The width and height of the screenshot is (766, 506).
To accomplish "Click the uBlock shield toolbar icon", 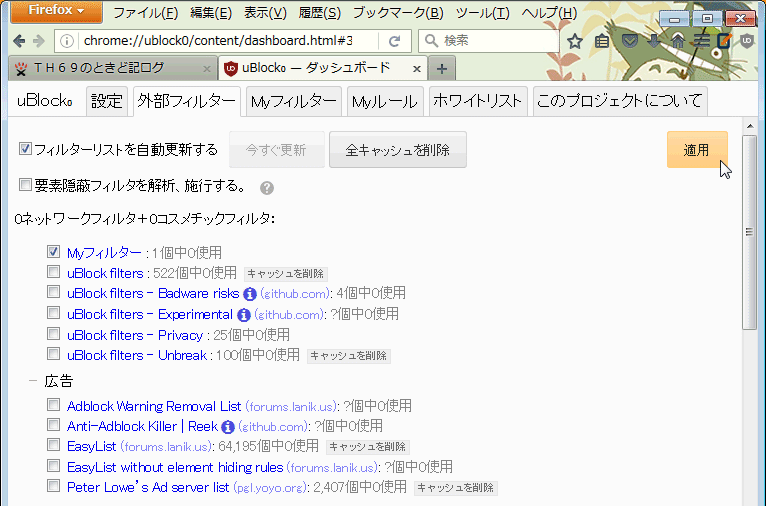I will 747,41.
